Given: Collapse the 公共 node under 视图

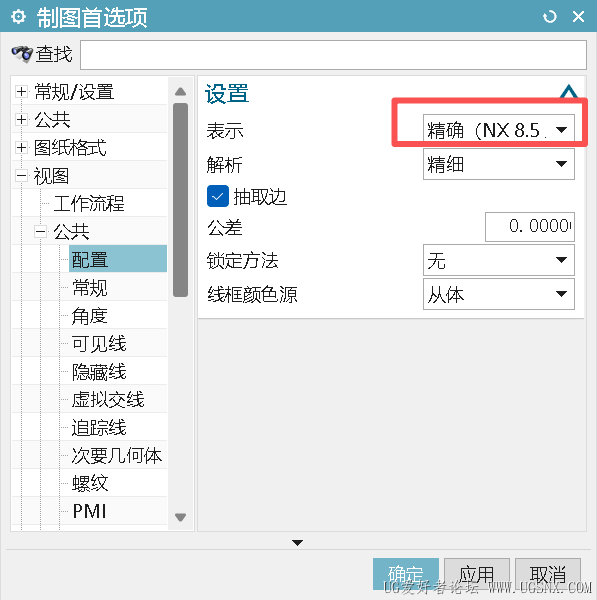Looking at the screenshot, I should coord(40,232).
